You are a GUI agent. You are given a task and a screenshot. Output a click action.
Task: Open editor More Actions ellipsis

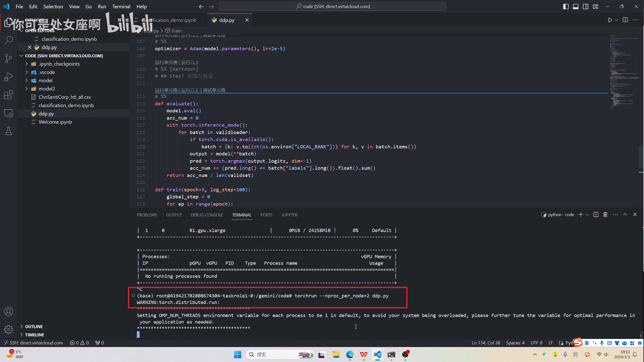(x=635, y=20)
